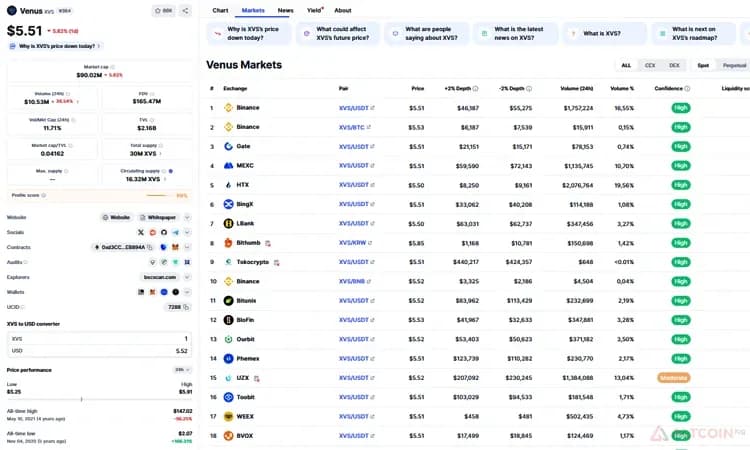Viewport: 750px width, 450px height.
Task: Click the USD amount field in the converter
Action: click(99, 351)
